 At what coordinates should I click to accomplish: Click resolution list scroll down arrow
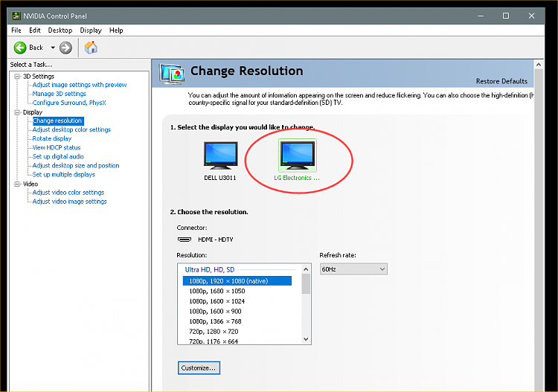click(x=306, y=339)
